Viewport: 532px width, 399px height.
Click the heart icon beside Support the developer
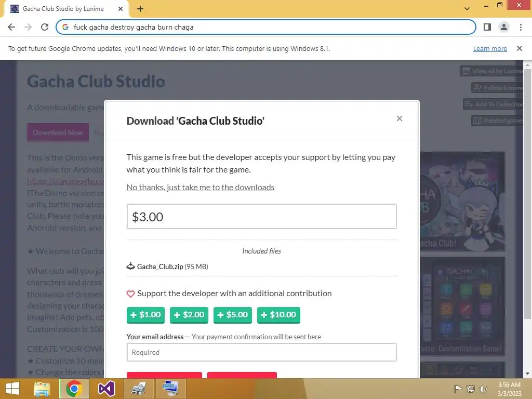point(130,294)
